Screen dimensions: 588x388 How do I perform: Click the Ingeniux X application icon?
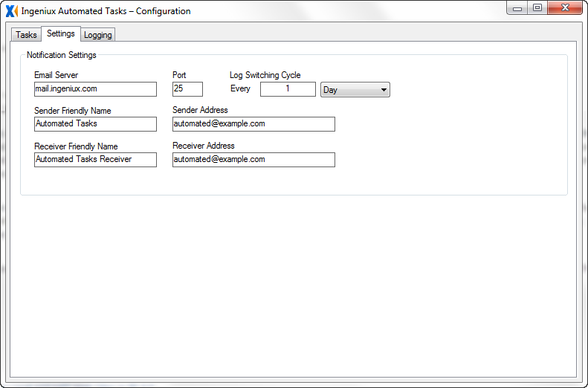tap(12, 11)
